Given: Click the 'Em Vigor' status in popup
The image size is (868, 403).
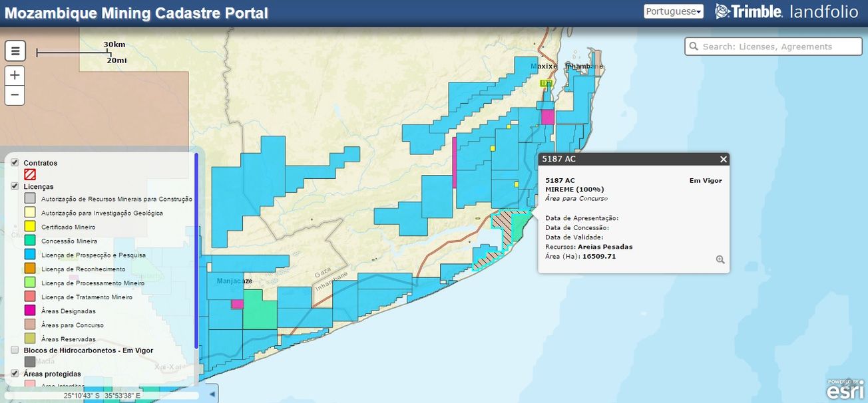Looking at the screenshot, I should [706, 180].
